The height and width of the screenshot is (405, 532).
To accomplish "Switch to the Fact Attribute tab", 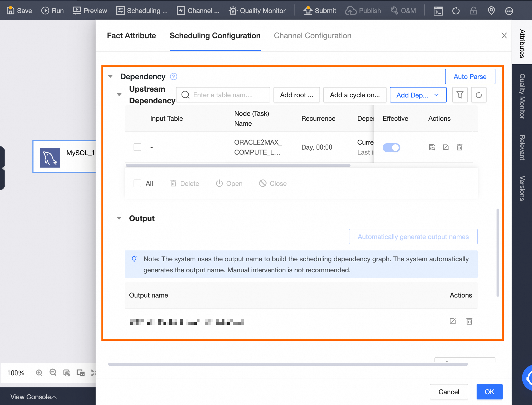I will (x=131, y=36).
